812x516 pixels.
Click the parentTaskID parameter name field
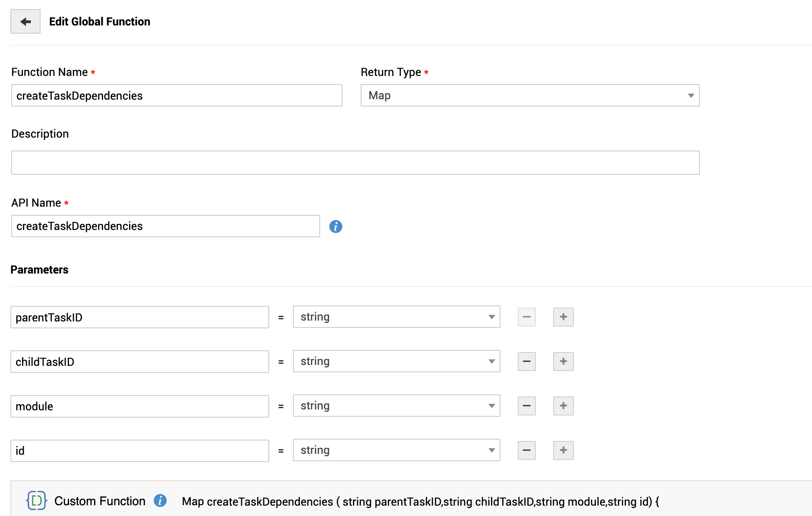139,318
